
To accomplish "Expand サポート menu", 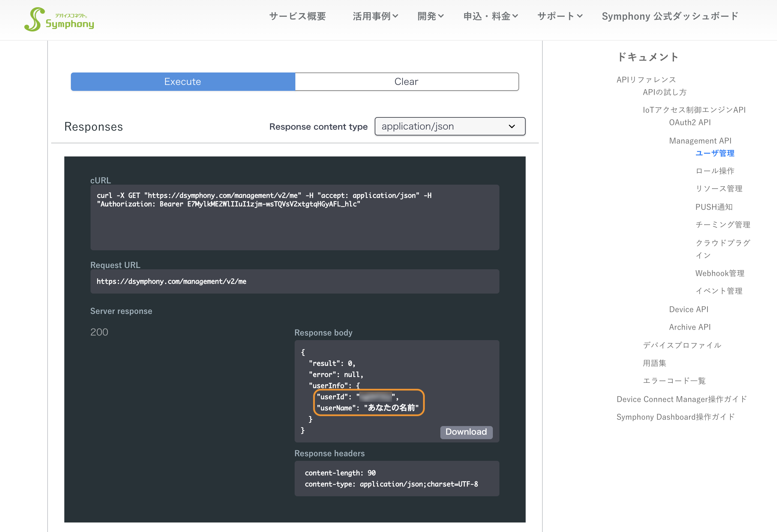I will coord(560,16).
